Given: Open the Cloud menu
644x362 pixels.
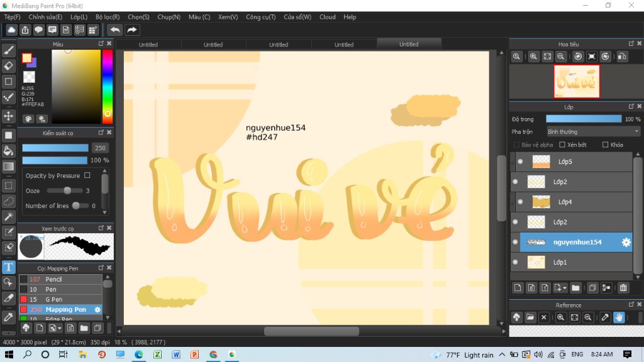Looking at the screenshot, I should [327, 17].
